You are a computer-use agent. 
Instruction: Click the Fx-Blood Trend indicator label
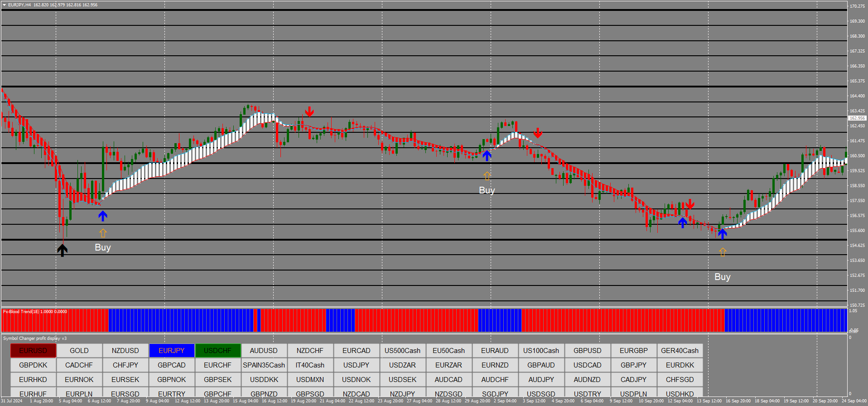35,312
